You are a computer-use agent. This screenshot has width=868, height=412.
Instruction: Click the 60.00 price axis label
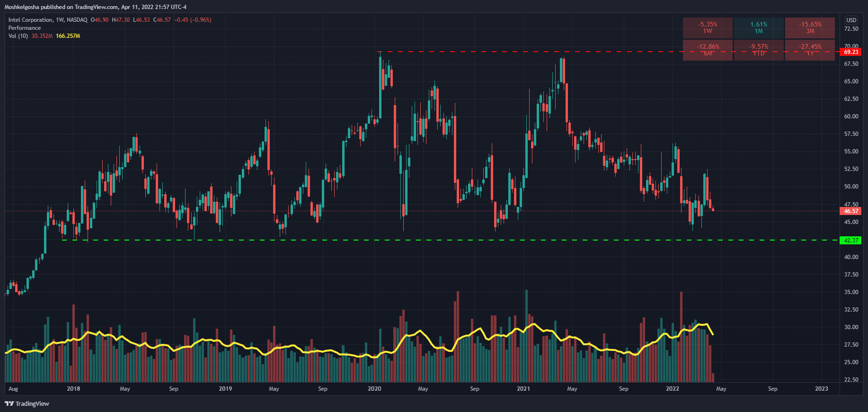click(x=851, y=116)
